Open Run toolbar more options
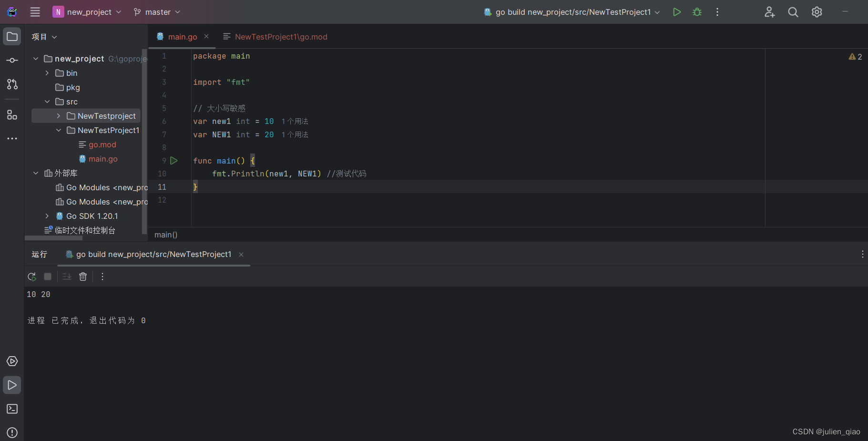The width and height of the screenshot is (868, 441). (x=102, y=277)
